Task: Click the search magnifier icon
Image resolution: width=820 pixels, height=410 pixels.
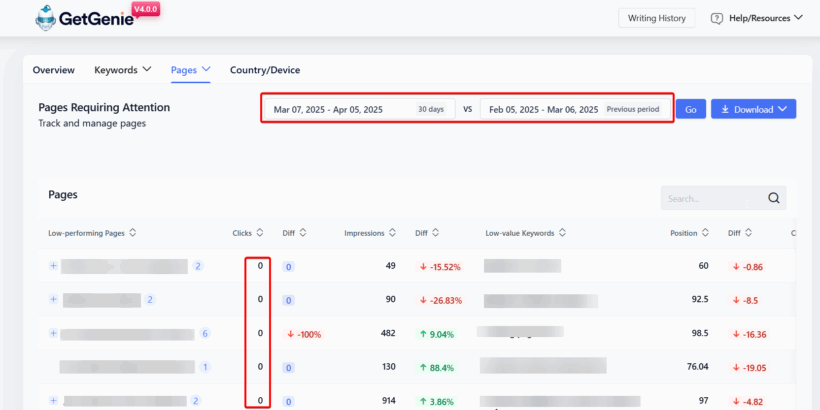Action: pos(773,198)
